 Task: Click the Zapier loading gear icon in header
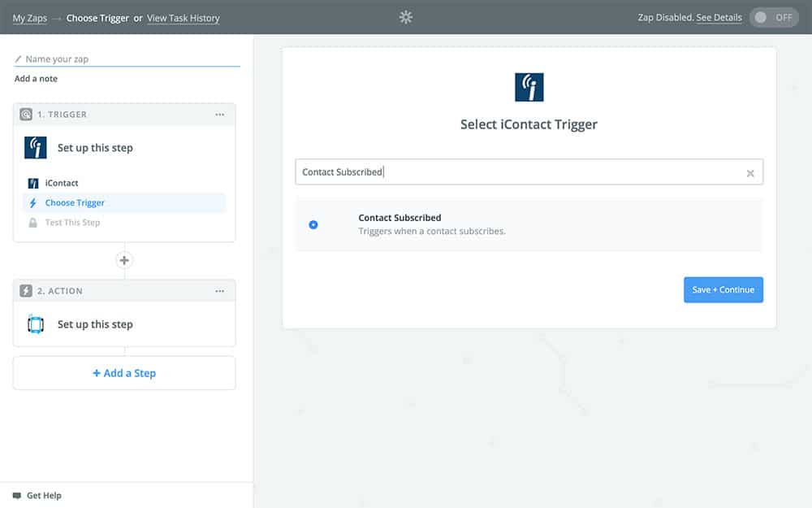click(406, 17)
